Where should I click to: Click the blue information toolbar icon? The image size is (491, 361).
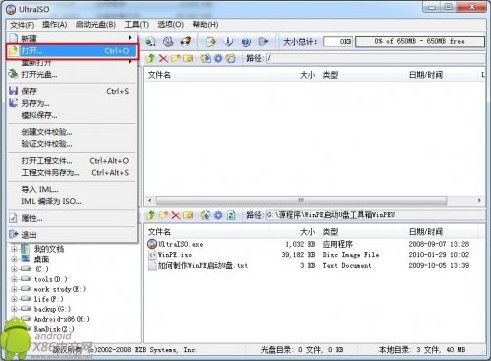229,42
